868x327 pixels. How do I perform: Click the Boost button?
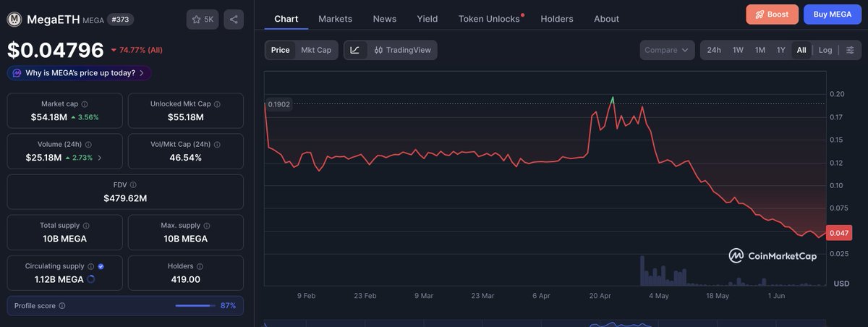pos(773,14)
